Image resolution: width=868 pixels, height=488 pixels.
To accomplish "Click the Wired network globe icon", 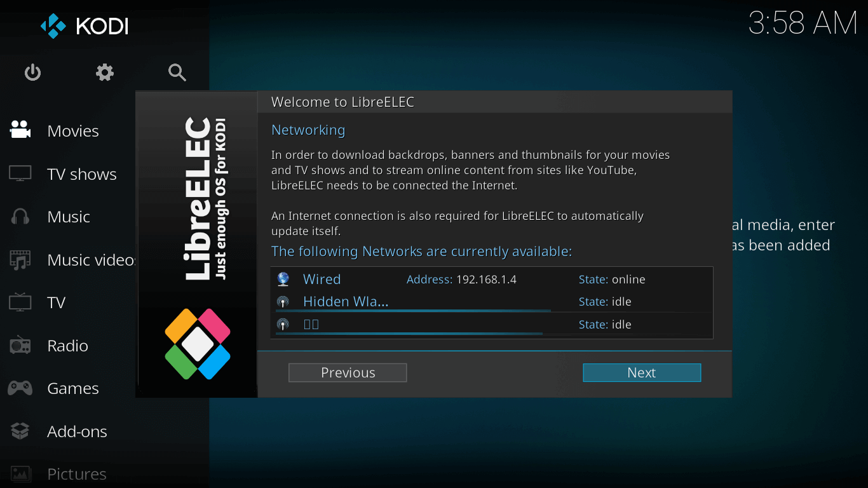I will 283,280.
